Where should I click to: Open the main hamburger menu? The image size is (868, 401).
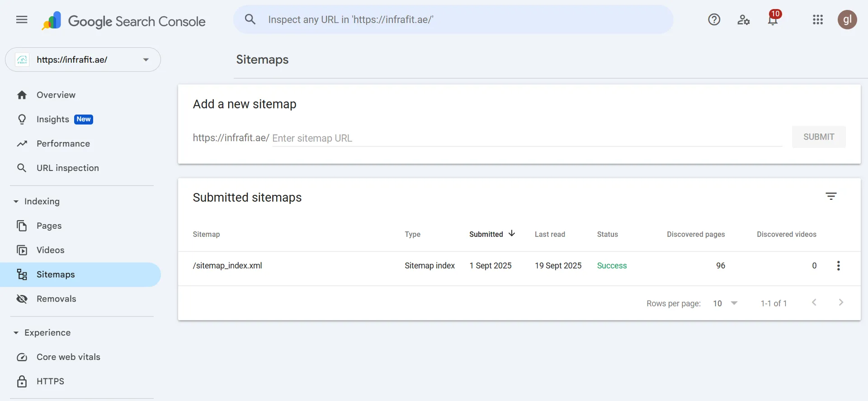coord(22,20)
